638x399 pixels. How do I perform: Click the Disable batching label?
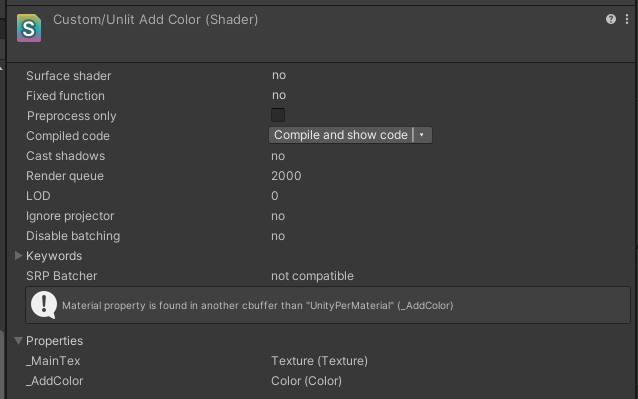coord(73,236)
